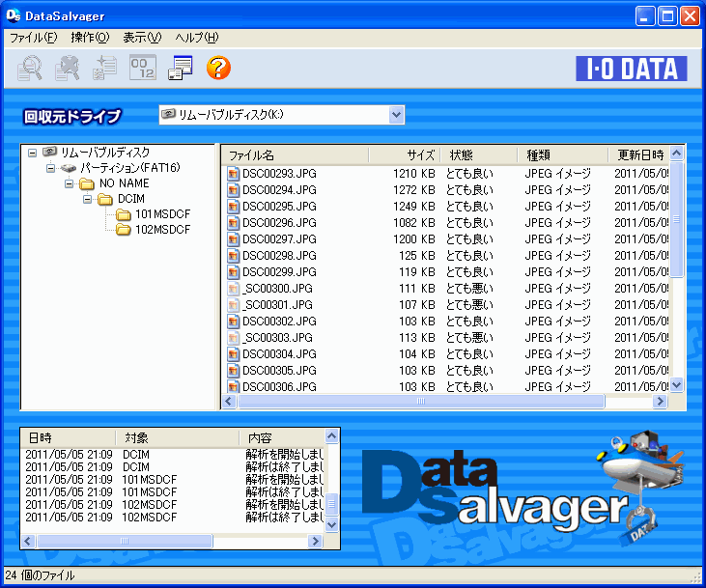Image resolution: width=706 pixels, height=588 pixels.
Task: Click the recover files toolbar icon
Action: [104, 68]
